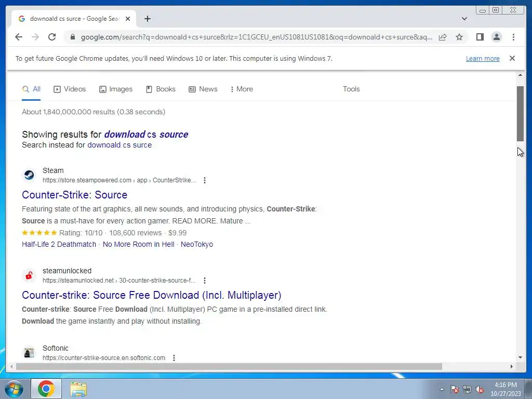This screenshot has width=532, height=399.
Task: Switch to News results
Action: (x=203, y=89)
